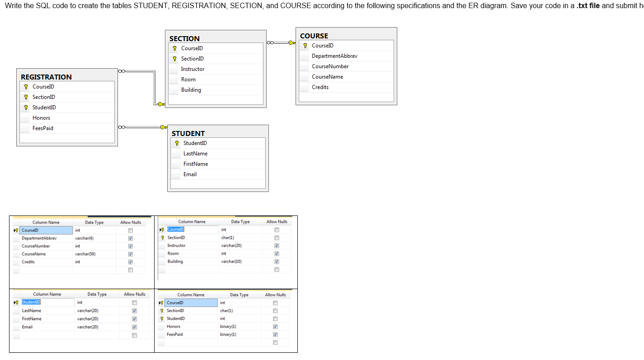Click the key endpoint of the relationship line at COURSE
Viewport: 644px width, 360px height.
(292, 43)
